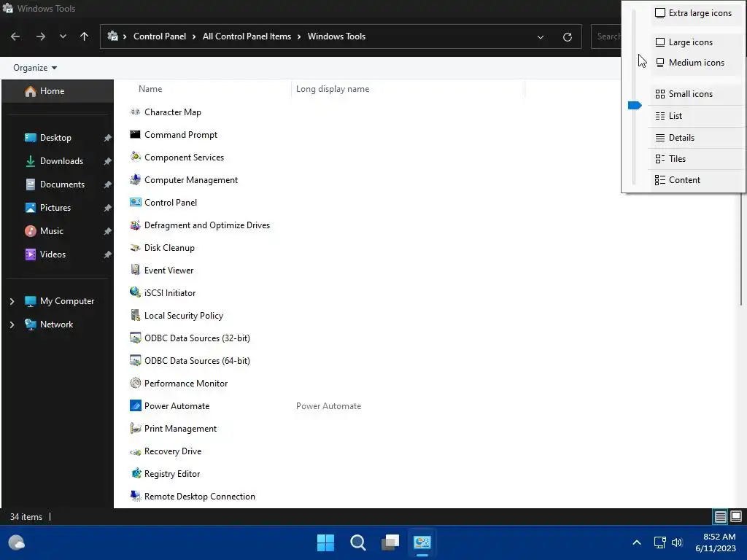Click the file list vertical scrollbar
This screenshot has width=747, height=560.
click(741, 249)
